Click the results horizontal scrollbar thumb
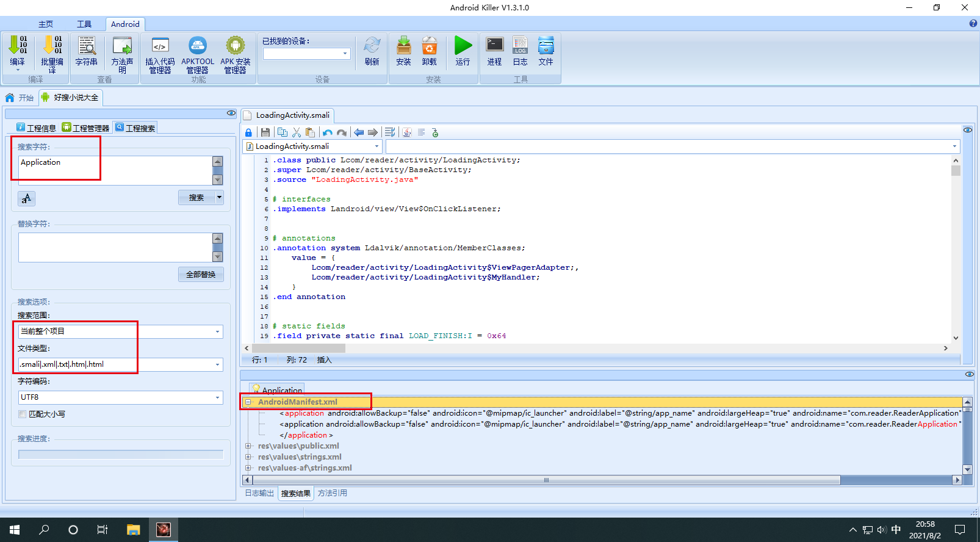This screenshot has width=980, height=542. point(547,480)
